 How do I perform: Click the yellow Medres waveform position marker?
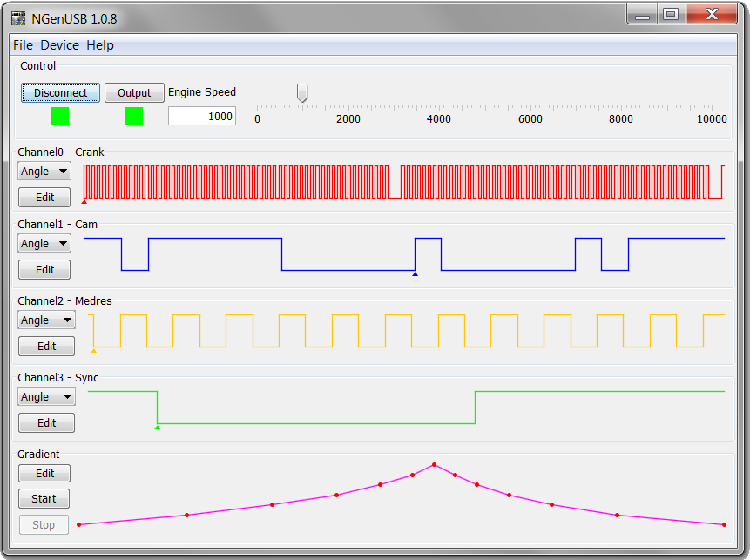click(94, 350)
